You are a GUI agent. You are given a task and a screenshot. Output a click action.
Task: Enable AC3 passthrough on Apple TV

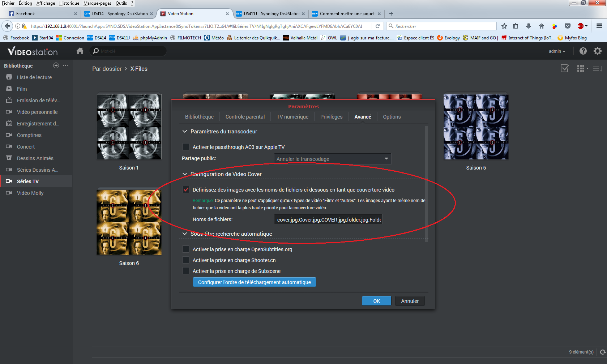tap(186, 147)
